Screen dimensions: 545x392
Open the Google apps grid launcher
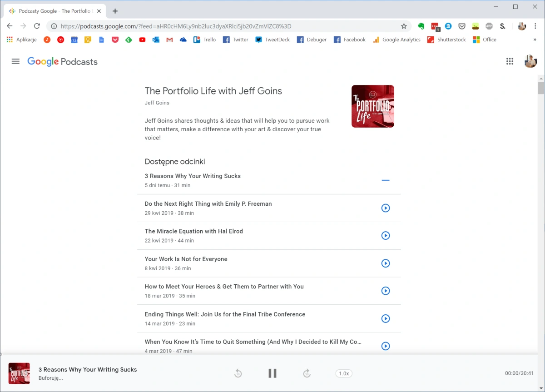pyautogui.click(x=510, y=61)
